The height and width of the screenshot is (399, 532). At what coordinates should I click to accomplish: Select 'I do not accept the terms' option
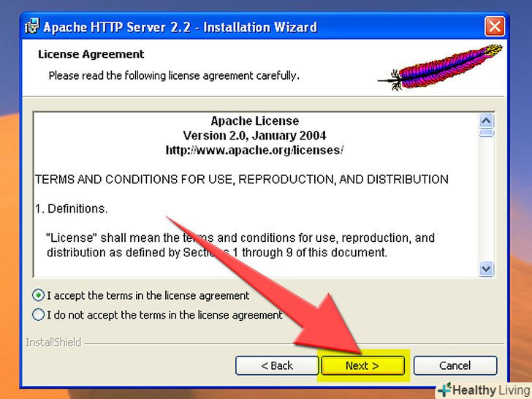(x=38, y=314)
